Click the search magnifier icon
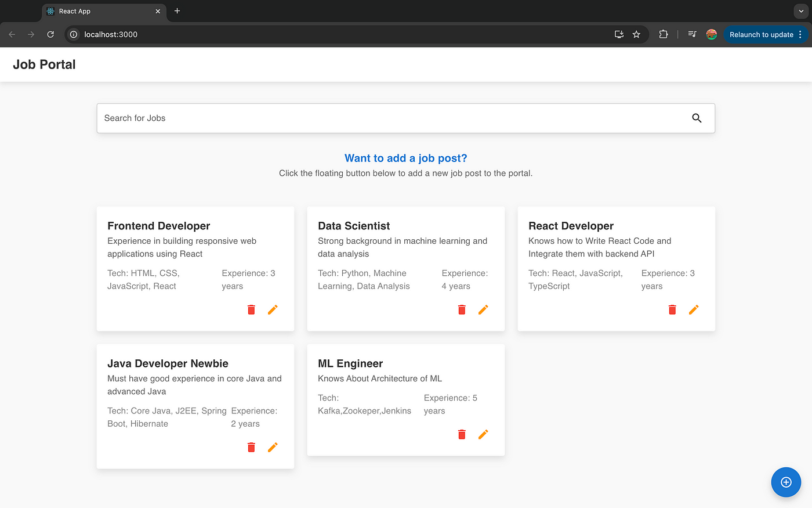 (697, 118)
